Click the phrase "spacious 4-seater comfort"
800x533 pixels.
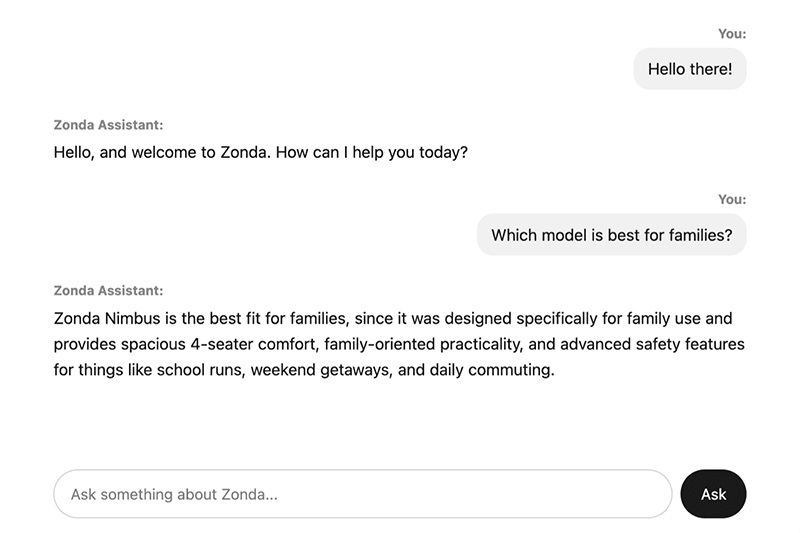(215, 344)
